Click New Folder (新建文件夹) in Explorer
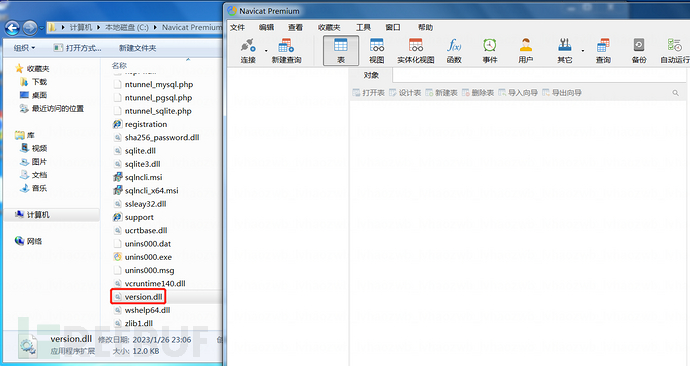690x366 pixels. pos(137,48)
